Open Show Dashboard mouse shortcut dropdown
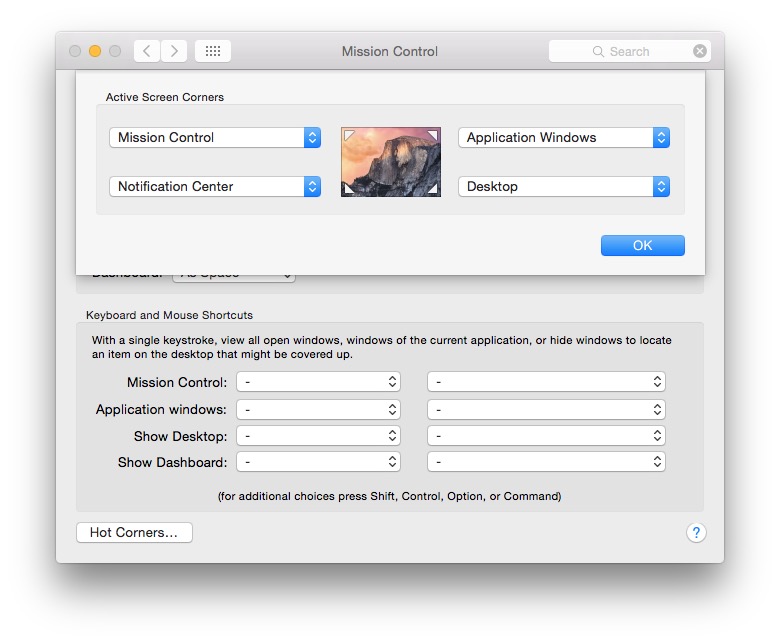Viewport: 780px width, 643px height. click(x=546, y=462)
